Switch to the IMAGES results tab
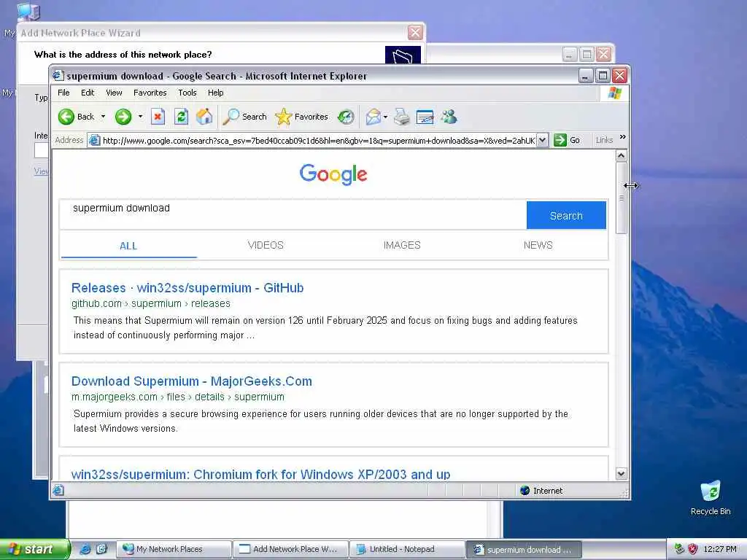This screenshot has height=560, width=747. 402,245
